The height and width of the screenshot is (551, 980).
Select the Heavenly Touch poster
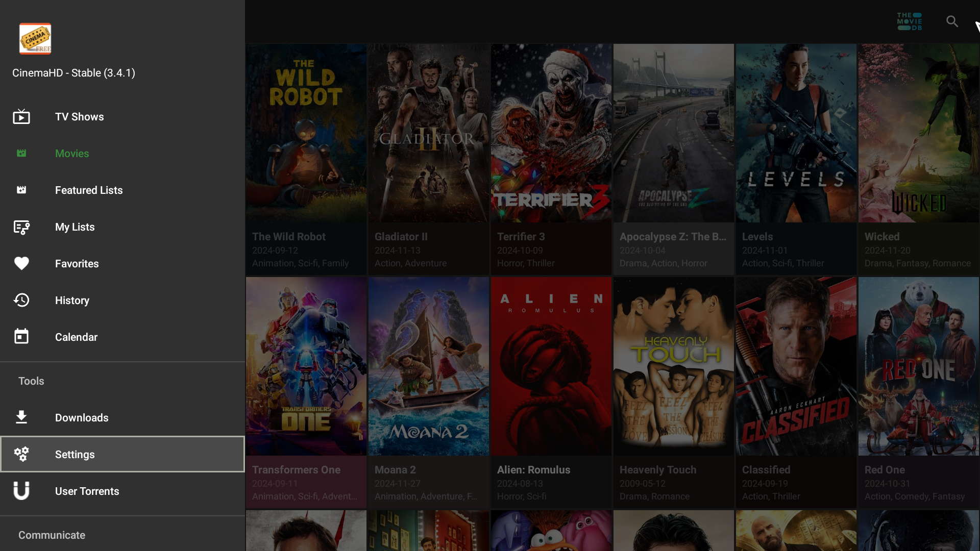coord(674,366)
